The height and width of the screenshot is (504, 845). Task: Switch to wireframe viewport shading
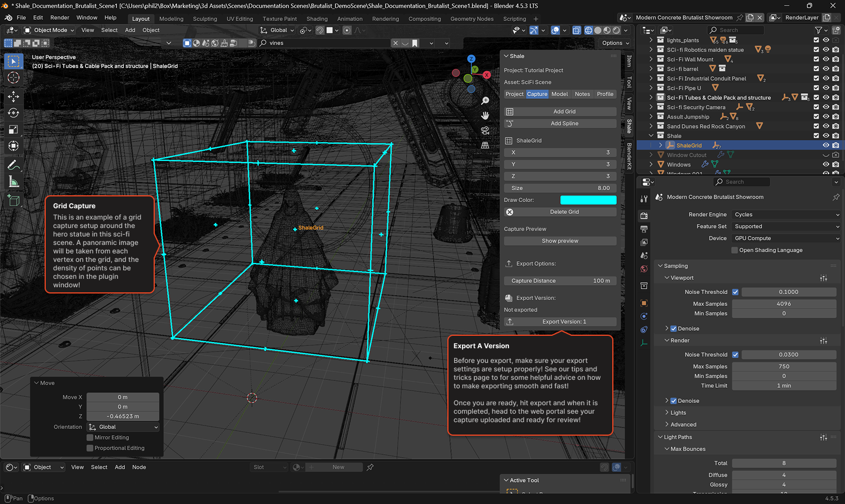(x=589, y=30)
